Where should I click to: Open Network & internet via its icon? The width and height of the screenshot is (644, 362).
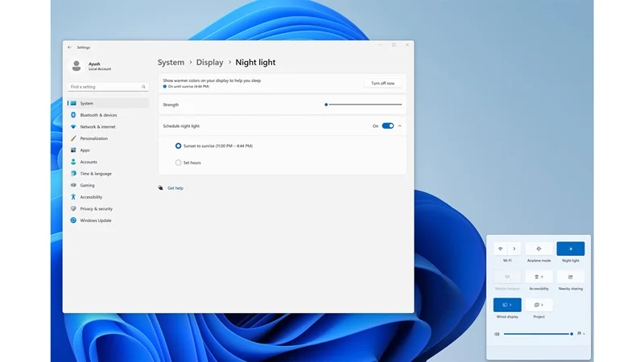click(x=73, y=127)
